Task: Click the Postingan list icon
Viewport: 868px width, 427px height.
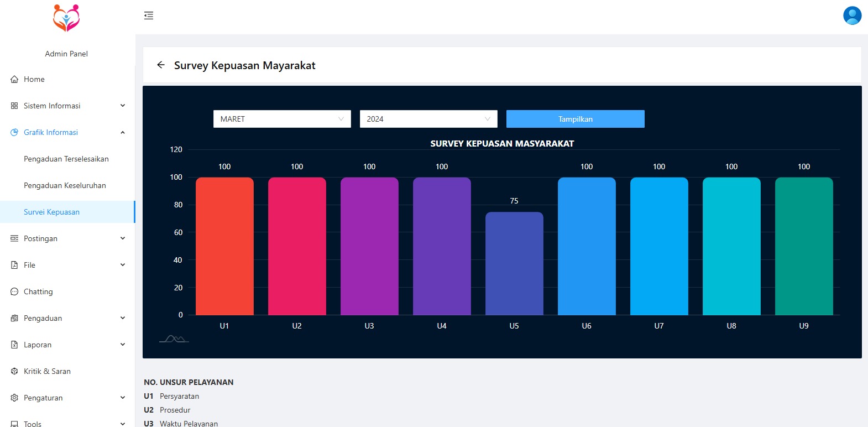Action: [x=14, y=238]
